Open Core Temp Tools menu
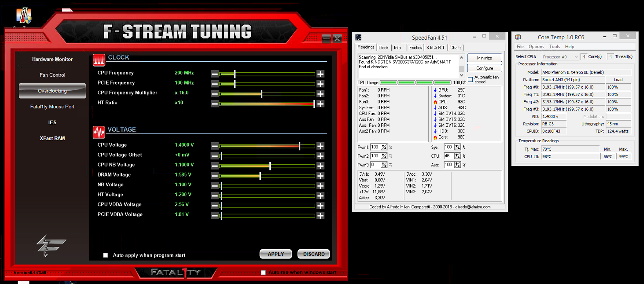 [555, 47]
